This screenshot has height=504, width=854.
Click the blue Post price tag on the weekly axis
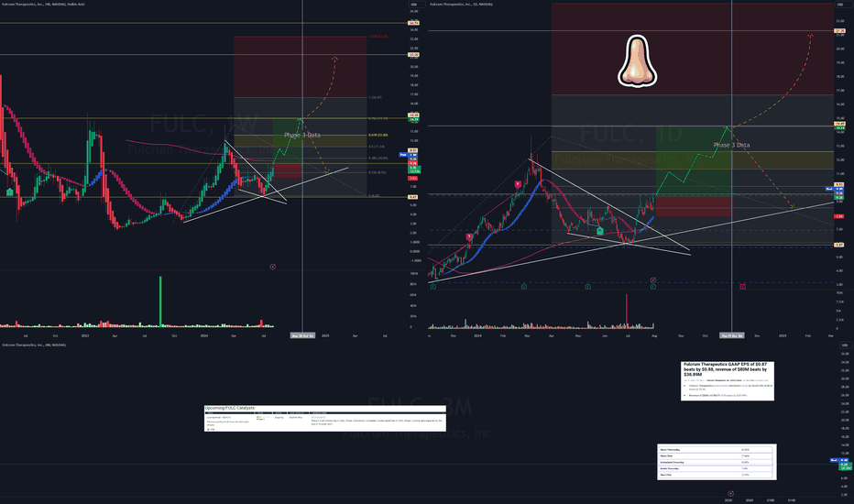[408, 155]
